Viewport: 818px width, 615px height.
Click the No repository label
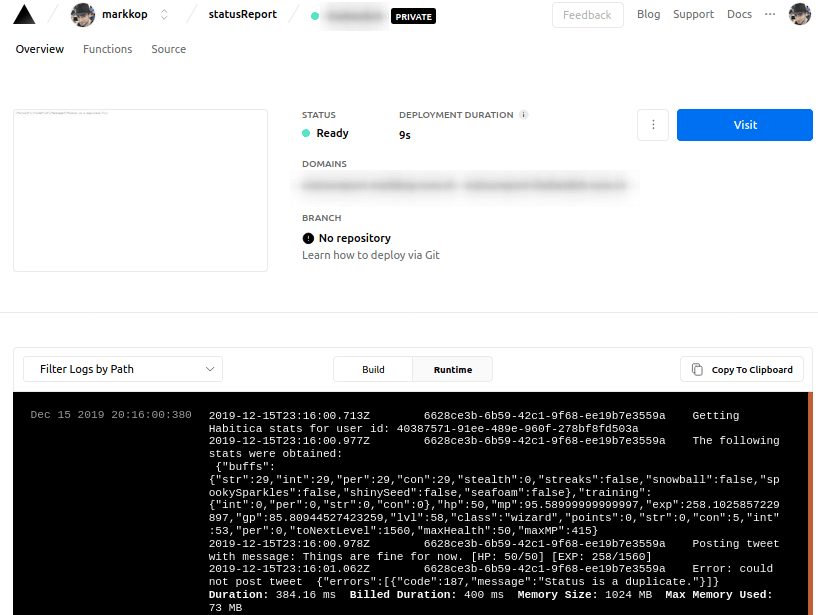pyautogui.click(x=355, y=238)
